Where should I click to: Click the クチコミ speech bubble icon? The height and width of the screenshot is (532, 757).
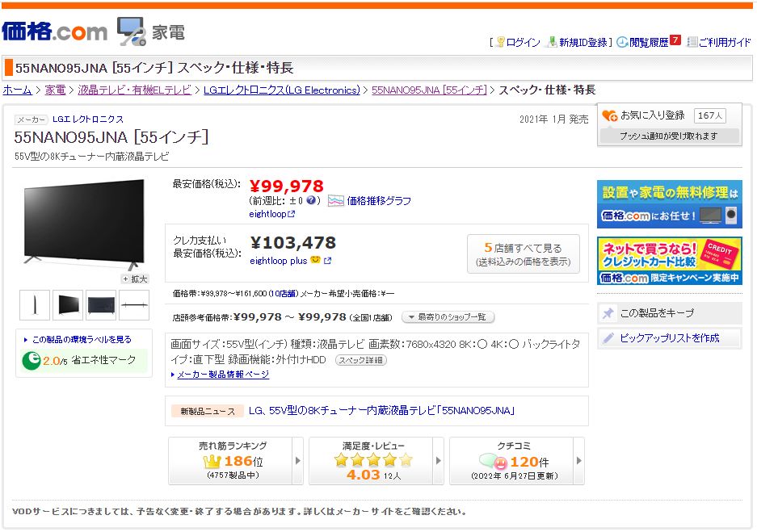(x=493, y=462)
